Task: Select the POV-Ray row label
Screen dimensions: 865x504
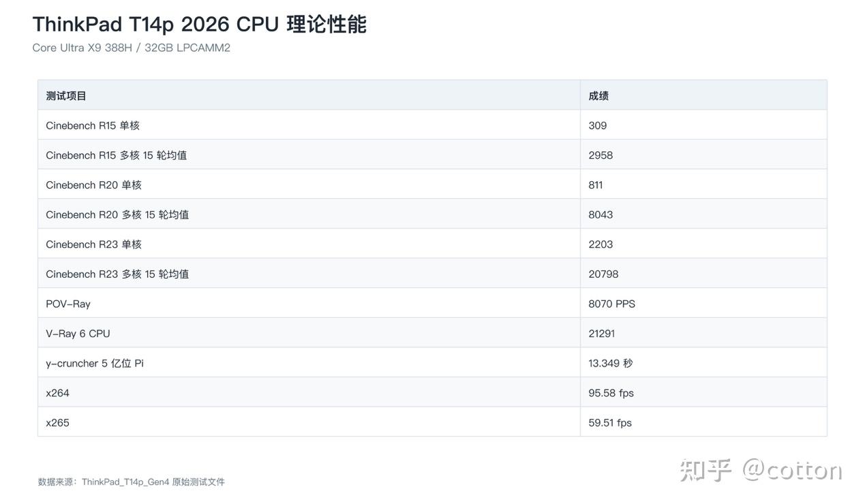Action: pos(68,304)
